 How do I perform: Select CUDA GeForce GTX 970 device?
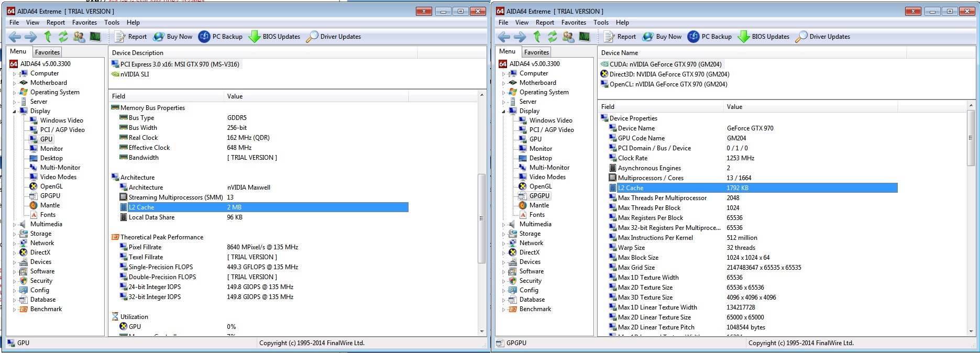(662, 64)
